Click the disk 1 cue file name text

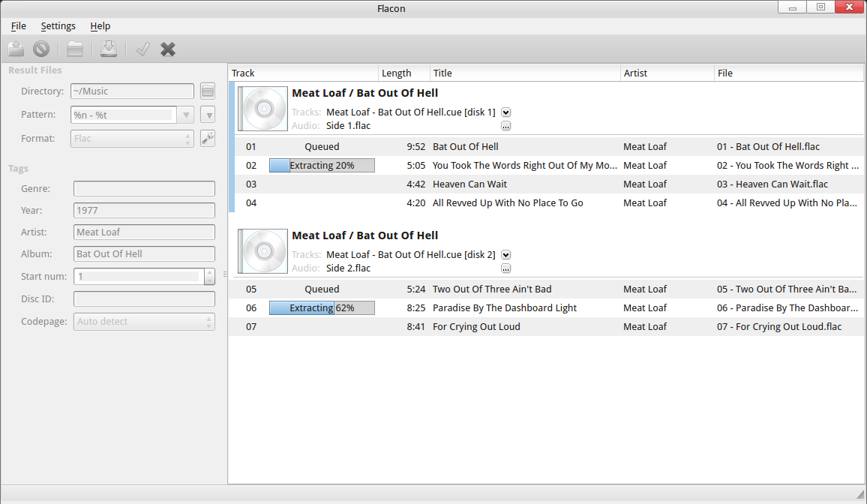(x=411, y=112)
